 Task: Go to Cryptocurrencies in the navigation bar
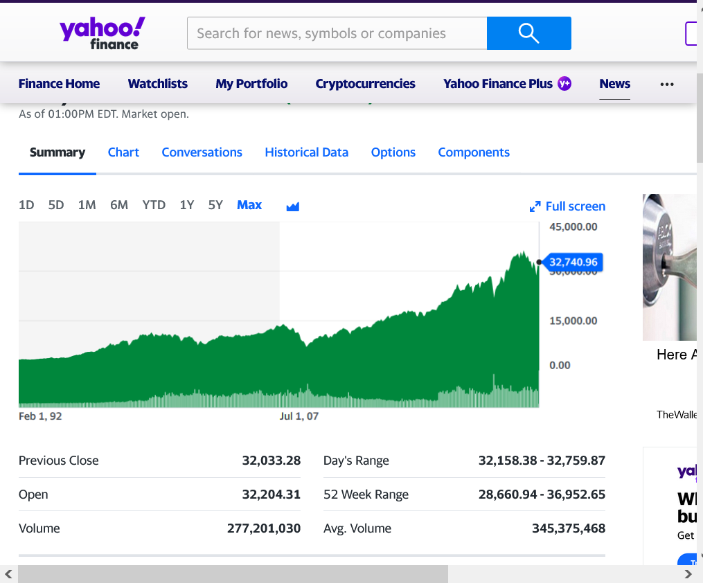click(365, 84)
